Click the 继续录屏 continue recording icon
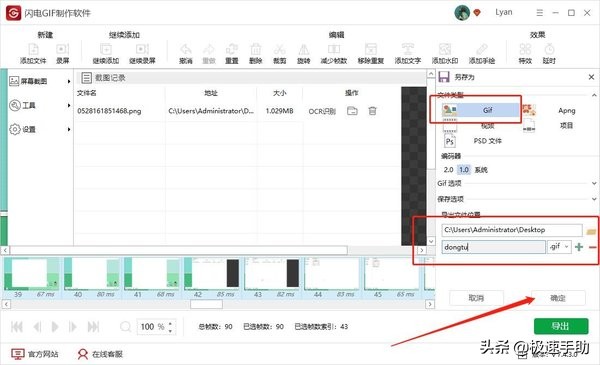The width and height of the screenshot is (600, 365). (142, 49)
